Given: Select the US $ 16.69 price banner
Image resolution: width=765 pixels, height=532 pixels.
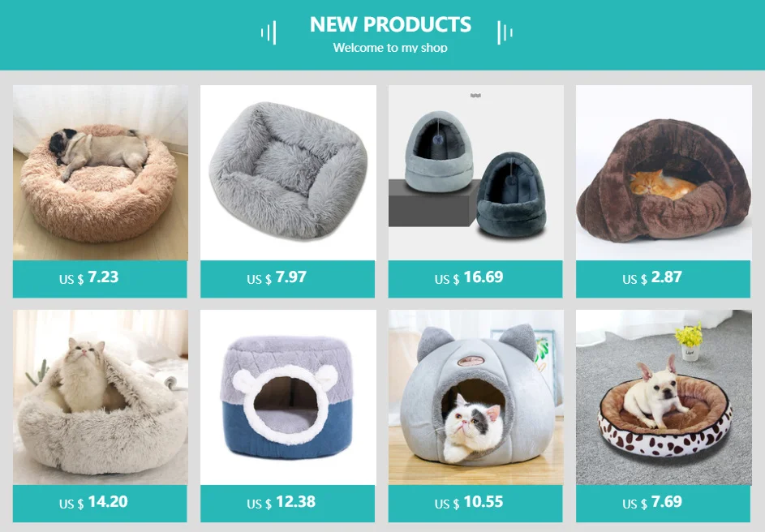Looking at the screenshot, I should pyautogui.click(x=475, y=279).
